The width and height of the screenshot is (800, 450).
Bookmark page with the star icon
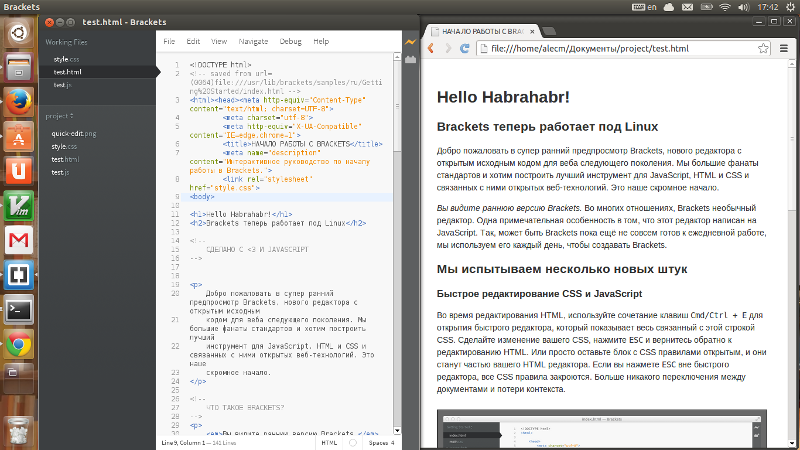point(763,48)
